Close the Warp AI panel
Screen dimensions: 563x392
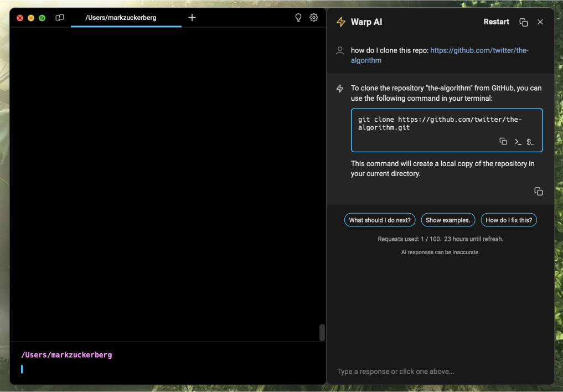540,22
